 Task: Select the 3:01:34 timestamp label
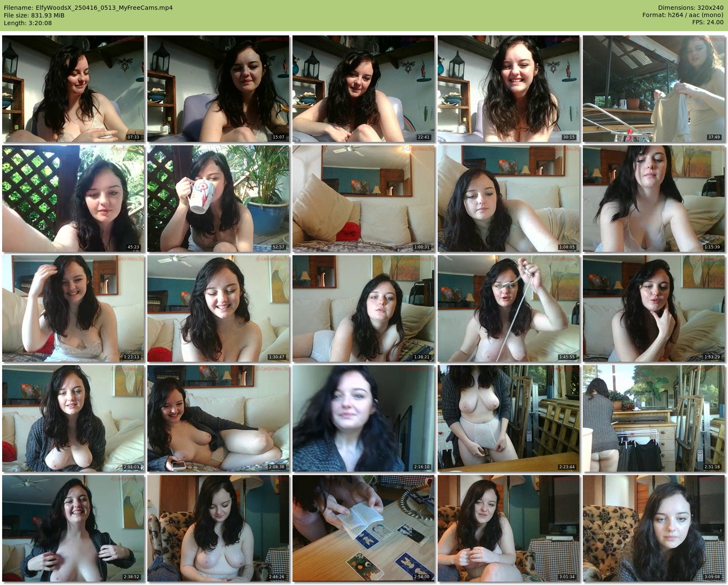[x=567, y=577]
